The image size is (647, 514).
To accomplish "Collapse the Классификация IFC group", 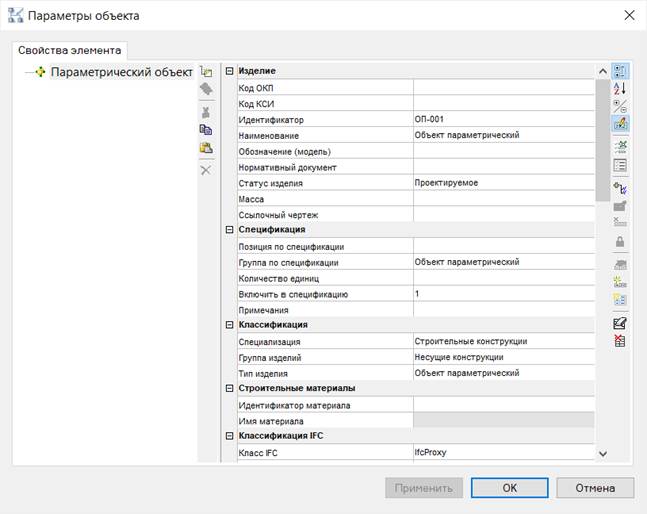I will click(230, 436).
